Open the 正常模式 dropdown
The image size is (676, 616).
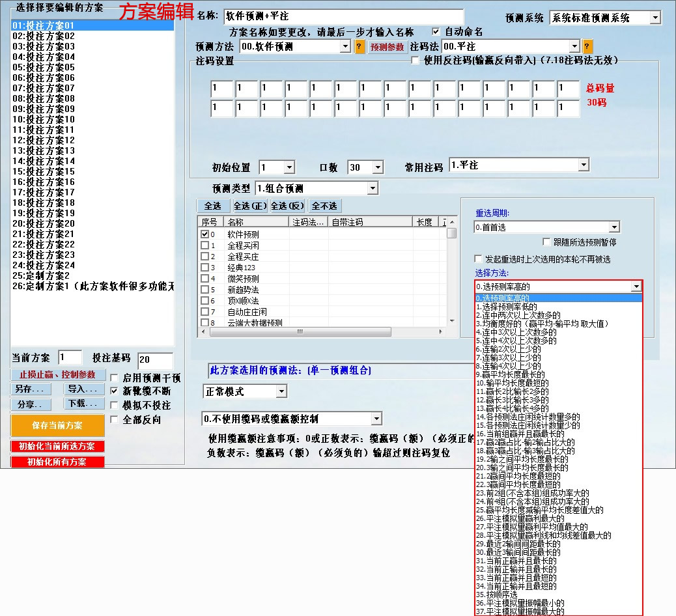point(281,392)
